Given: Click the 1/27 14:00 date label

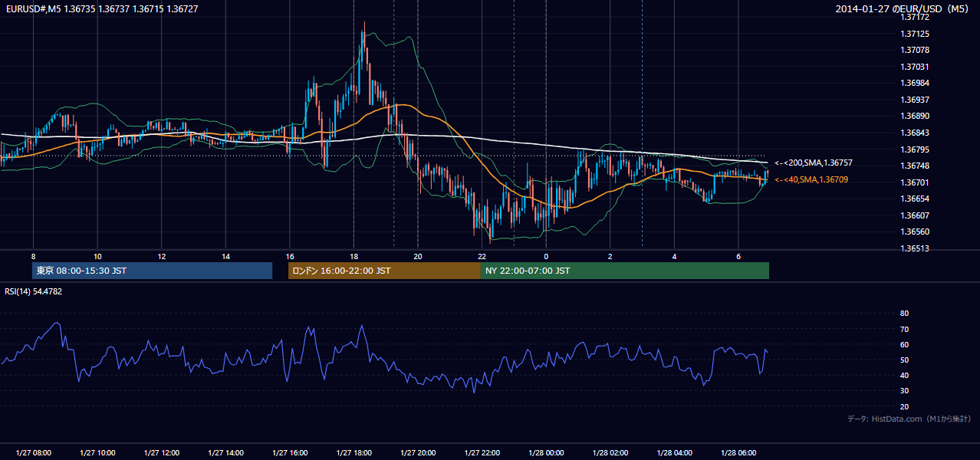Looking at the screenshot, I should 225,452.
